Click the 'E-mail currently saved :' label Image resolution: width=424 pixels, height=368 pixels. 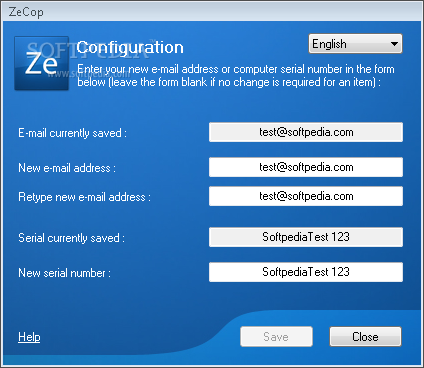pos(72,133)
